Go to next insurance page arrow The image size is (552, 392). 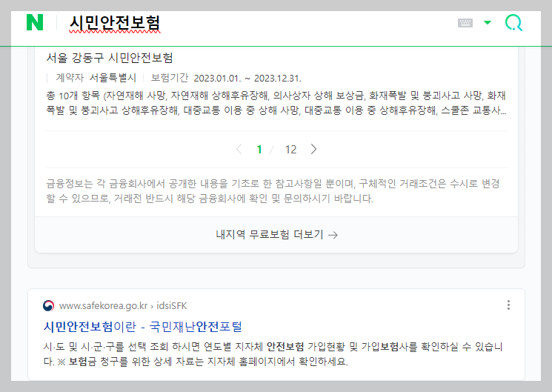313,149
